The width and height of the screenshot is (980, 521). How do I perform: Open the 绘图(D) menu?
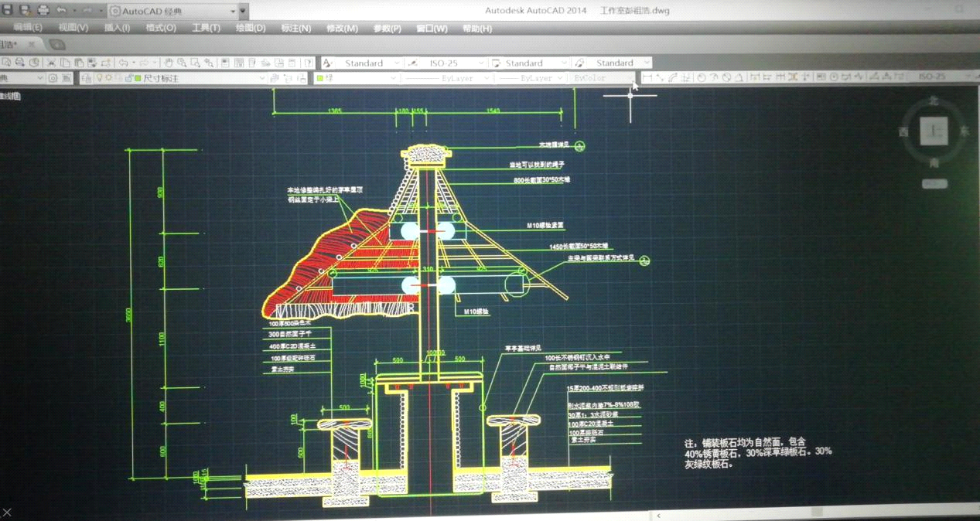tap(250, 29)
